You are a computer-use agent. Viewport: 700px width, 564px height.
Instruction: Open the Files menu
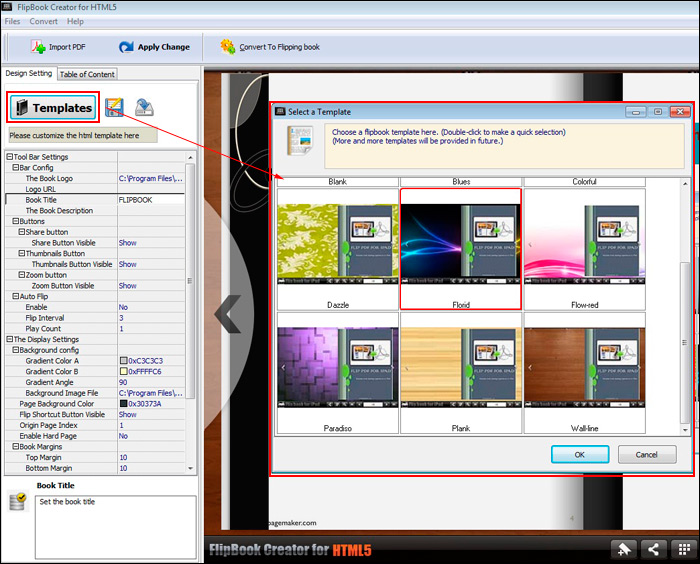click(x=12, y=21)
